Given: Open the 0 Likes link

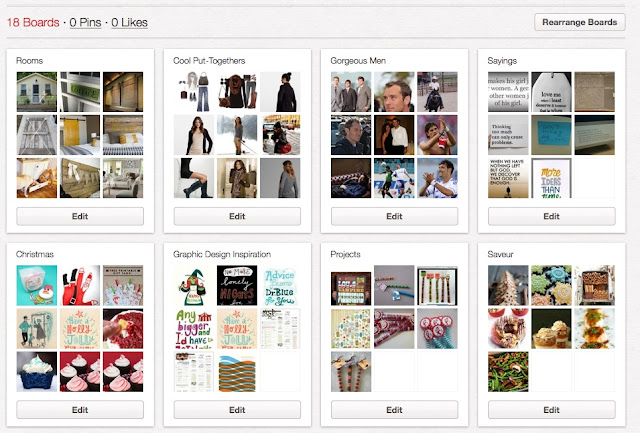Looking at the screenshot, I should tap(129, 22).
